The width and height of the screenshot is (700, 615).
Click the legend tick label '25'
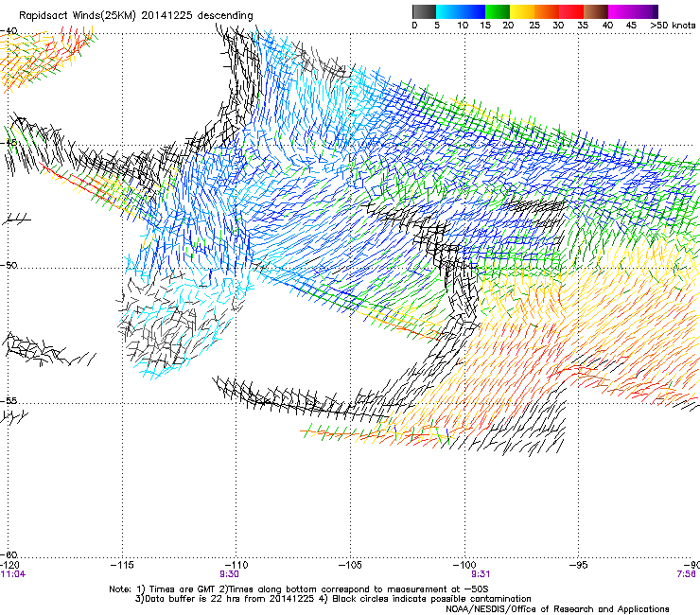coord(534,26)
